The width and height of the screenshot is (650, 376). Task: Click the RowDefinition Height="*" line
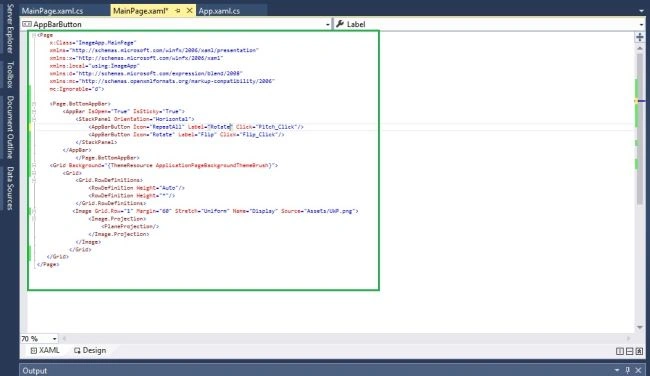click(131, 196)
